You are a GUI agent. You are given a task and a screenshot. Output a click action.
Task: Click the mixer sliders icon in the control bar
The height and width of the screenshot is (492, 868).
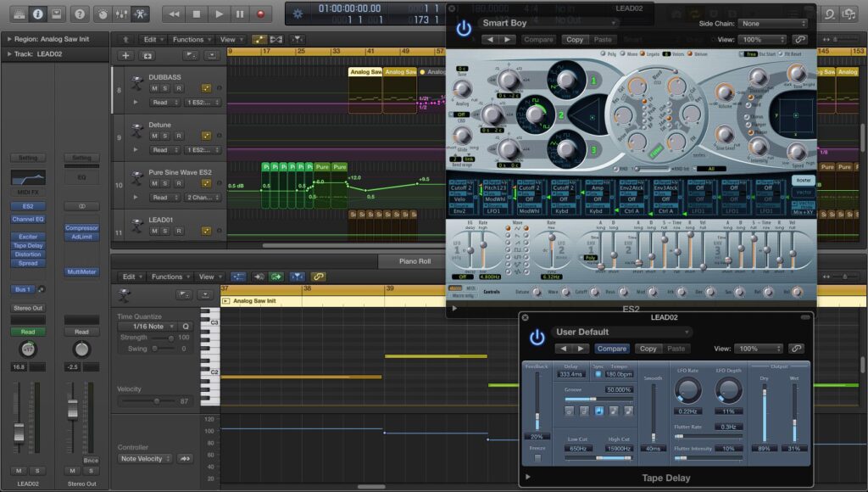[x=120, y=13]
